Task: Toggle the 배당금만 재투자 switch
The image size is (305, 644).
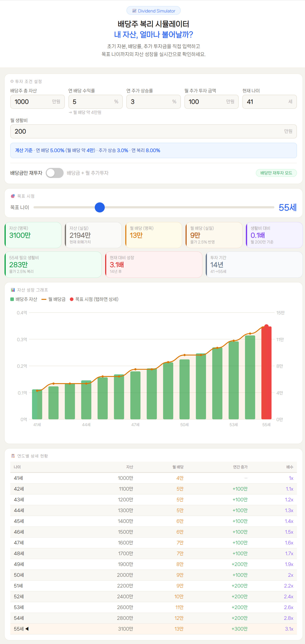Action: click(55, 173)
